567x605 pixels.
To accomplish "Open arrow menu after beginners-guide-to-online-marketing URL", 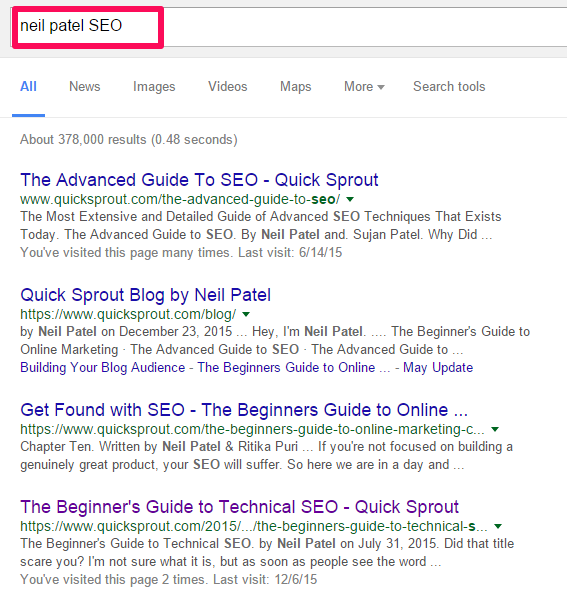I will click(x=495, y=429).
